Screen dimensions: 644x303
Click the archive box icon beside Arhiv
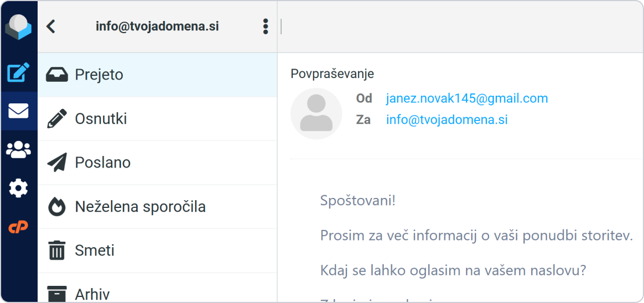56,294
